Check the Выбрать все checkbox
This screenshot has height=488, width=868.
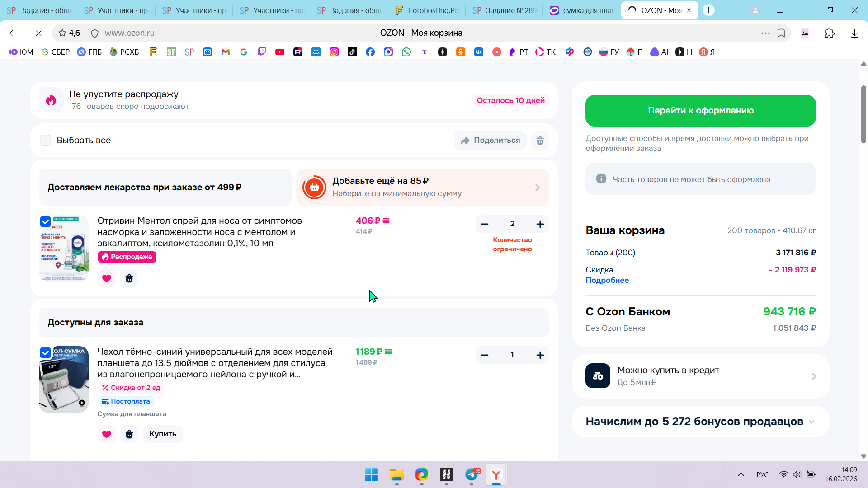[x=46, y=141]
